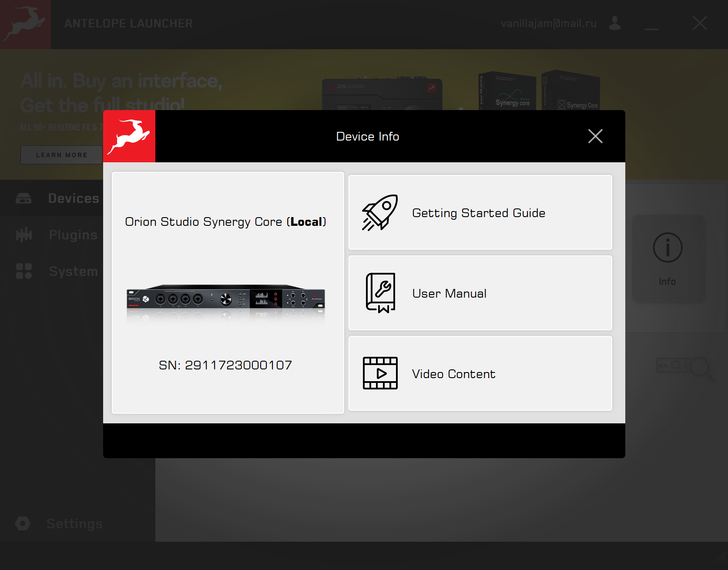The image size is (728, 570).
Task: Click the account email vanillajam@mail.ru
Action: tap(548, 23)
